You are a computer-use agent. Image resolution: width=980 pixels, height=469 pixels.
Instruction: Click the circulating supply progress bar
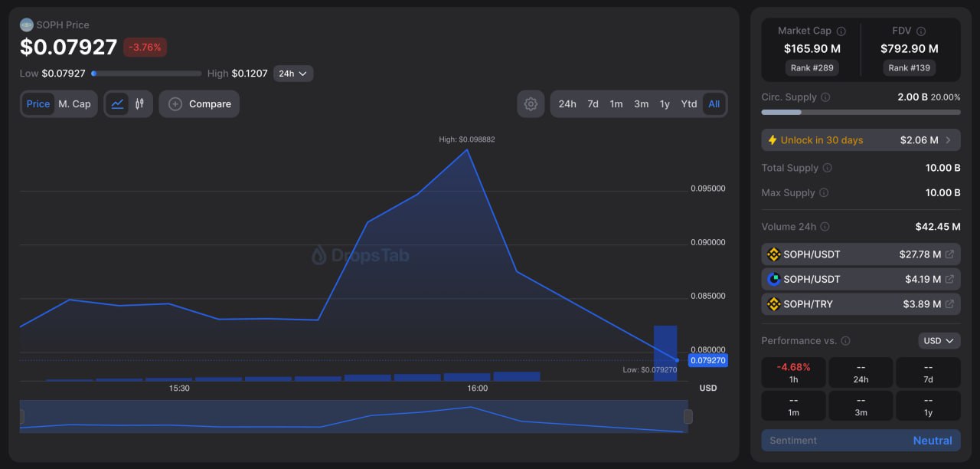point(861,112)
